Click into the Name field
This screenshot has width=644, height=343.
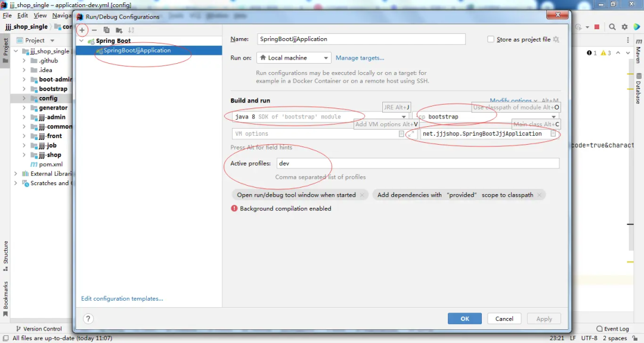click(x=361, y=39)
